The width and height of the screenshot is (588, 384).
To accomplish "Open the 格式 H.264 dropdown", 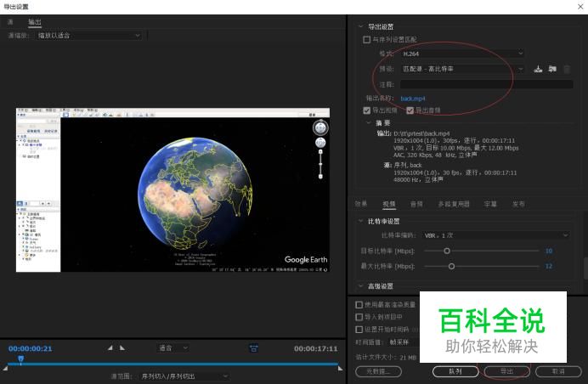I will 462,54.
